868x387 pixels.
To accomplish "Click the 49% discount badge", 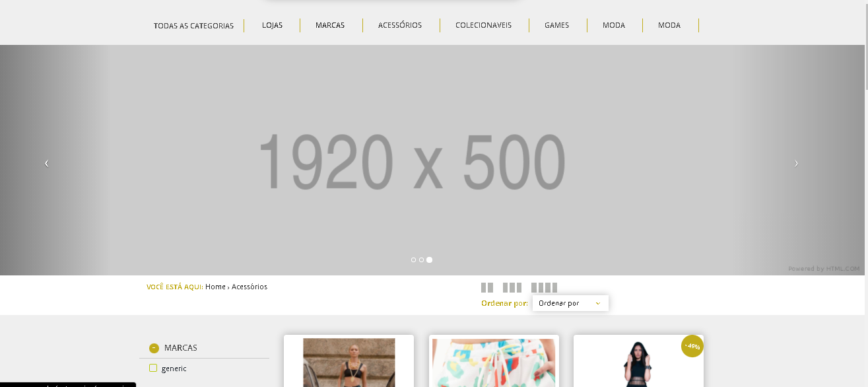I will 692,346.
